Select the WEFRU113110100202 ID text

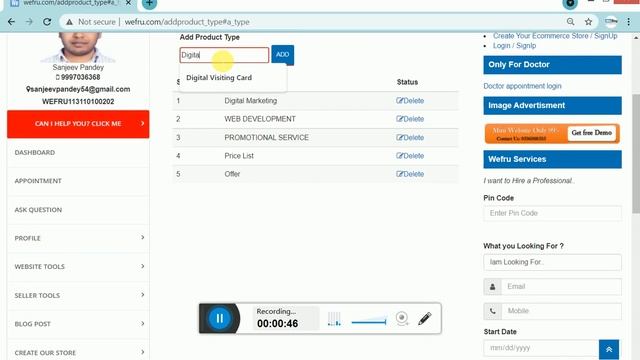tap(78, 102)
